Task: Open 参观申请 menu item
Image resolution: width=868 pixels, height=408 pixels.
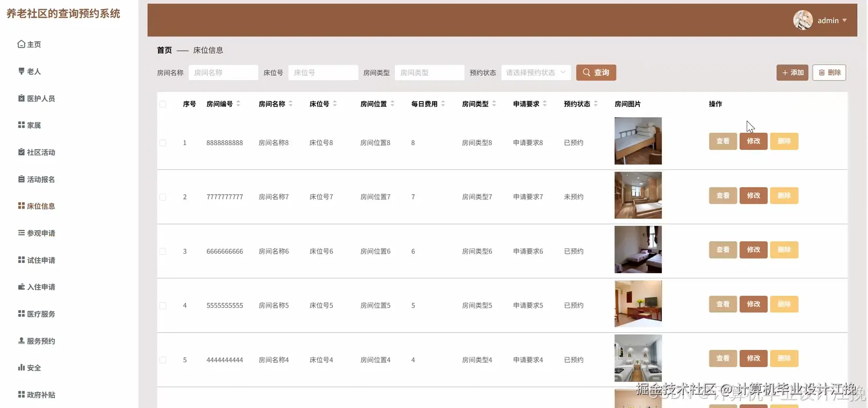Action: pos(41,233)
